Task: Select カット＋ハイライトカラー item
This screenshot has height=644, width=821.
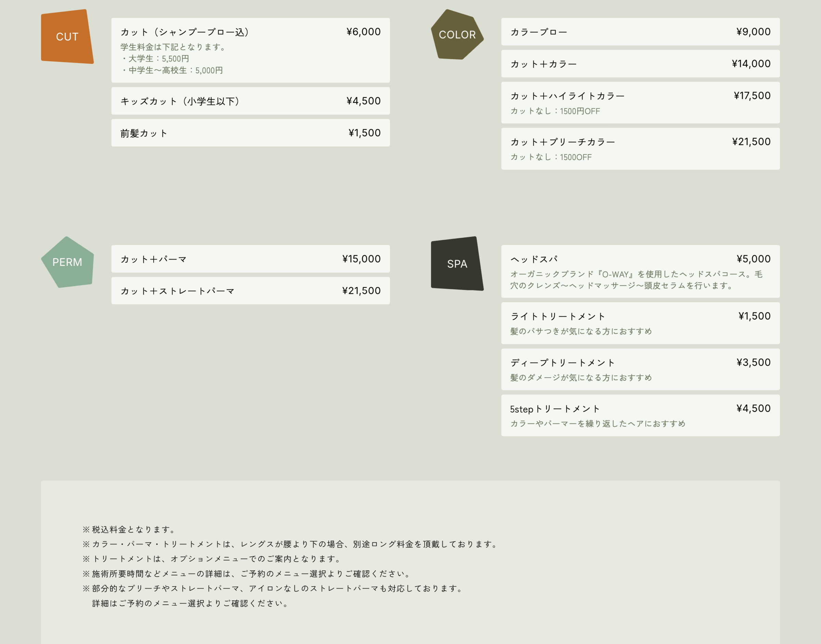Action: pos(640,103)
